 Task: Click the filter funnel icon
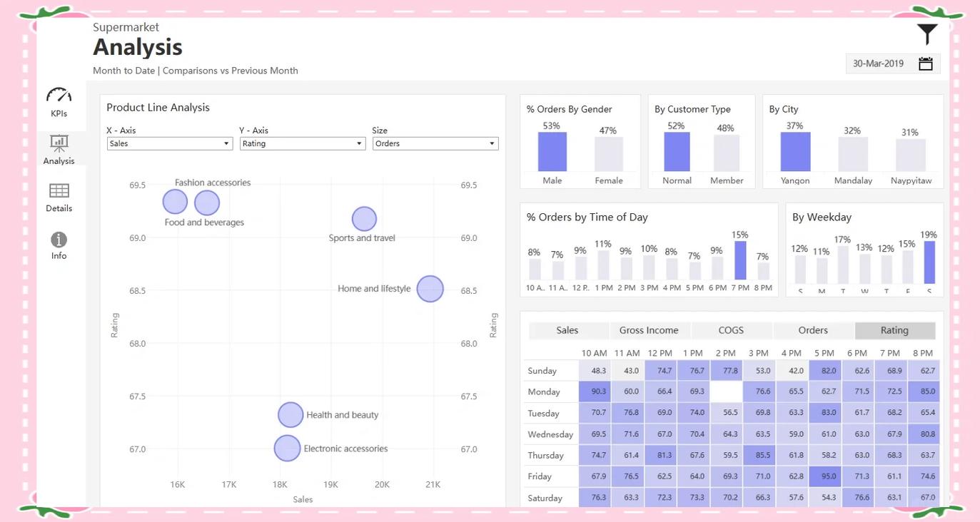926,34
